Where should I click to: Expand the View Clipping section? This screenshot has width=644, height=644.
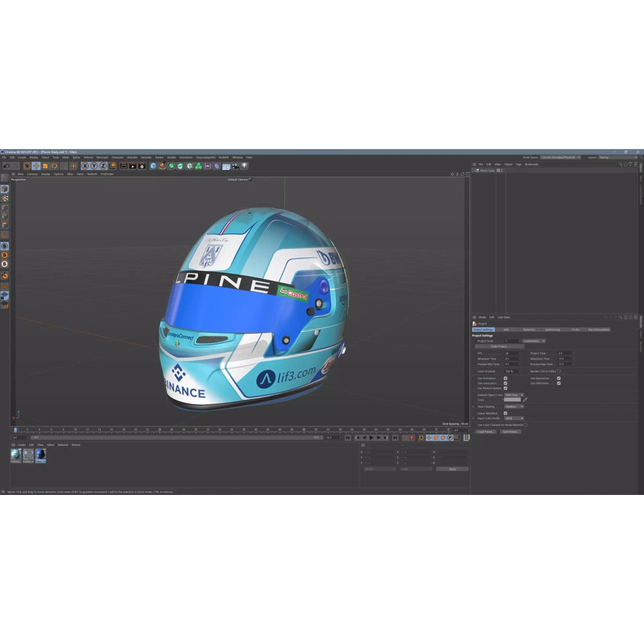473,407
